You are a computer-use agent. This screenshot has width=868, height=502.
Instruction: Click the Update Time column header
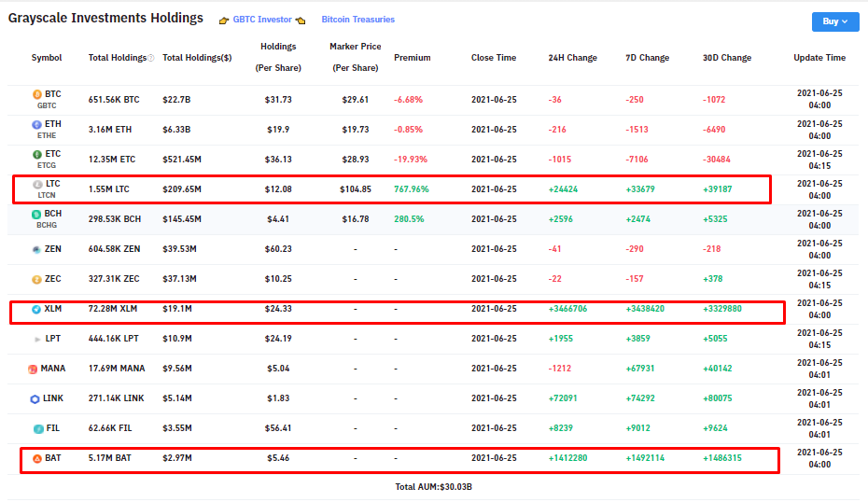point(819,58)
